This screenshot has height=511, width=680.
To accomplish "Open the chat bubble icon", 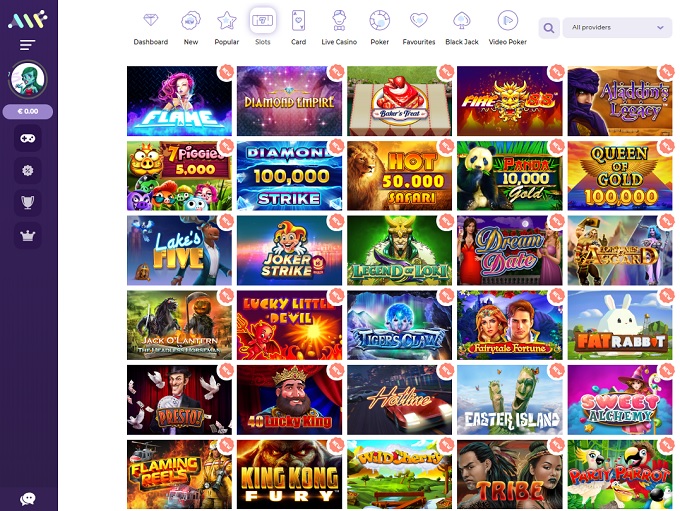I will click(28, 499).
